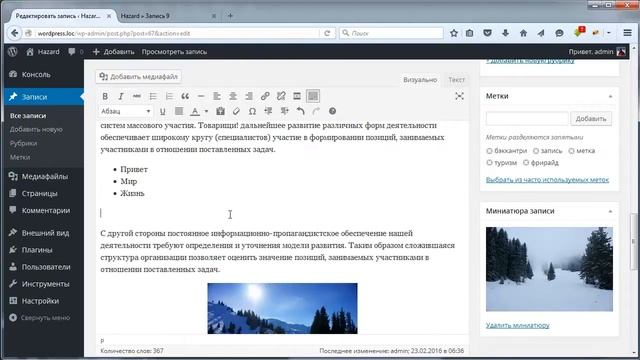The width and height of the screenshot is (640, 360).
Task: Click the Удалить миниатюру link
Action: [518, 325]
